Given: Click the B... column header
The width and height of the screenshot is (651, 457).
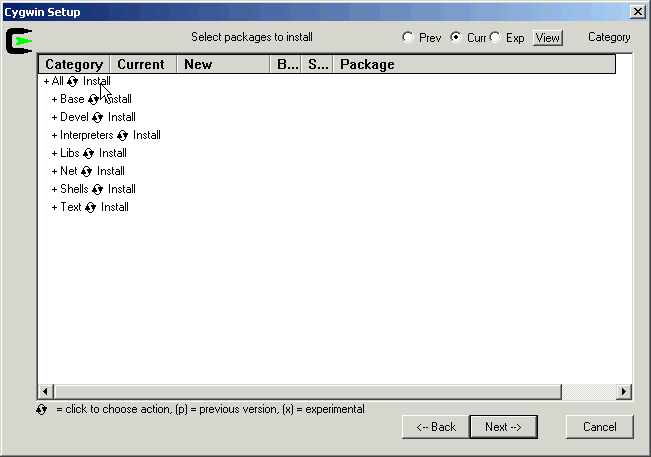Looking at the screenshot, I should [x=286, y=64].
